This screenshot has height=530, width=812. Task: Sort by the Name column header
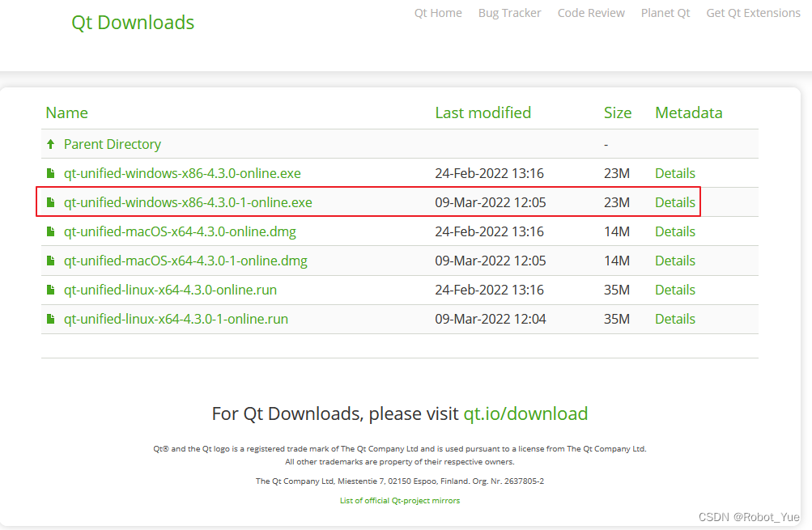click(67, 112)
